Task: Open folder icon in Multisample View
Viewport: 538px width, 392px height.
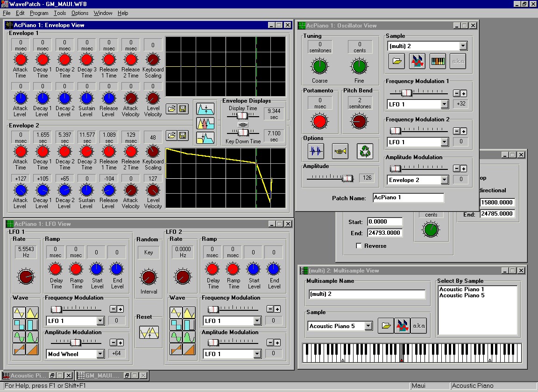Action: (x=386, y=325)
